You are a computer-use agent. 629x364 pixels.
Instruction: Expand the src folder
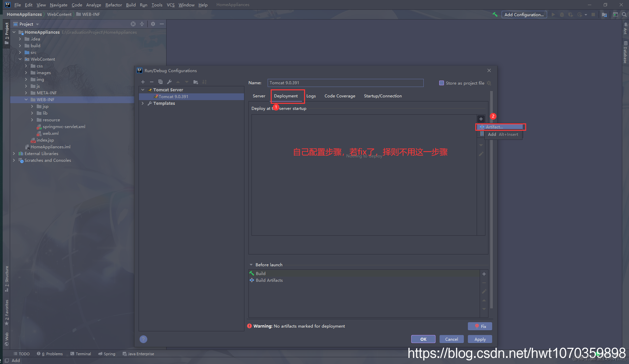[x=20, y=53]
